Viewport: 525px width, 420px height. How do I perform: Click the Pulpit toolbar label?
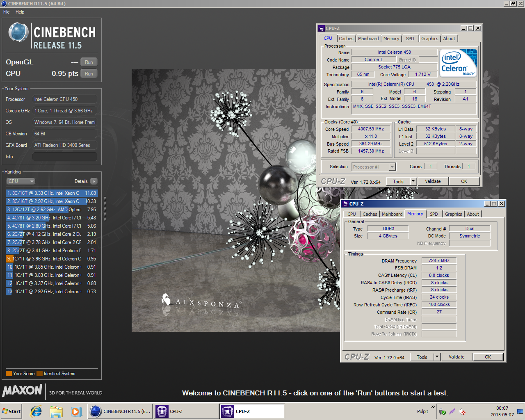pyautogui.click(x=422, y=411)
